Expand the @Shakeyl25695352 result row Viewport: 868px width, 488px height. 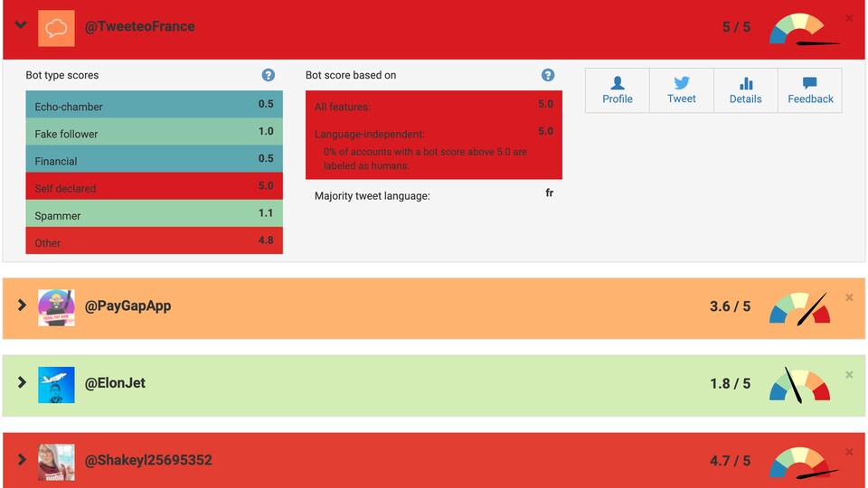(22, 459)
